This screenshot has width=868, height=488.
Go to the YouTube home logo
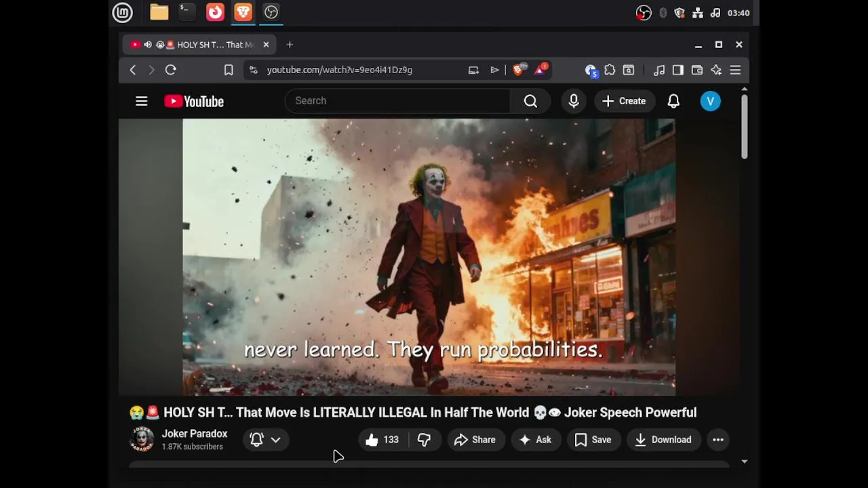coord(194,101)
